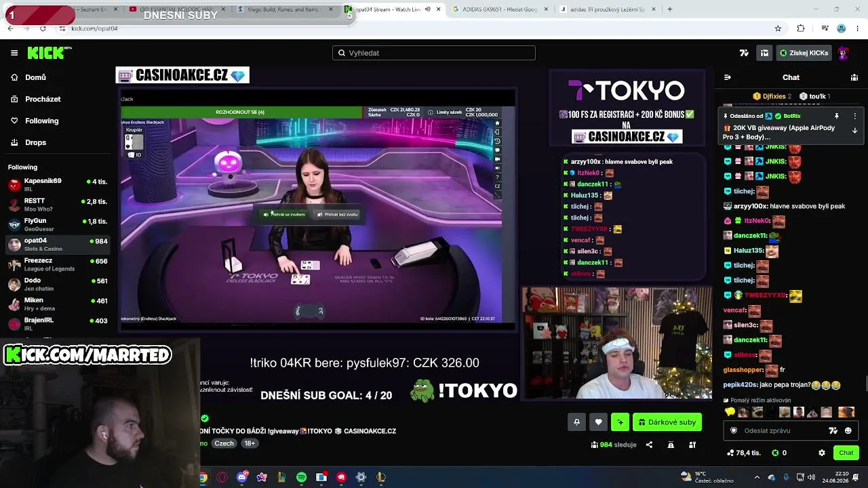This screenshot has width=868, height=488.
Task: Click the 78,4 tis. channel points balance
Action: point(744,453)
